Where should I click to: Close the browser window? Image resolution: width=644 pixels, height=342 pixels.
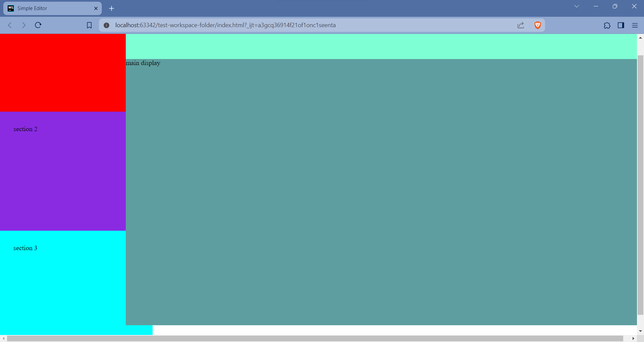[x=634, y=6]
